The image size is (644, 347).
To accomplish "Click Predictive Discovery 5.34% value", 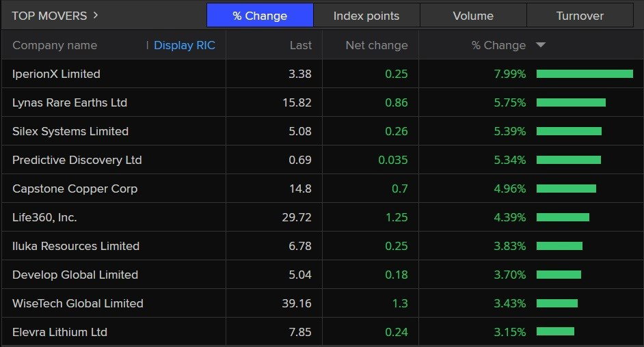I will pyautogui.click(x=510, y=160).
